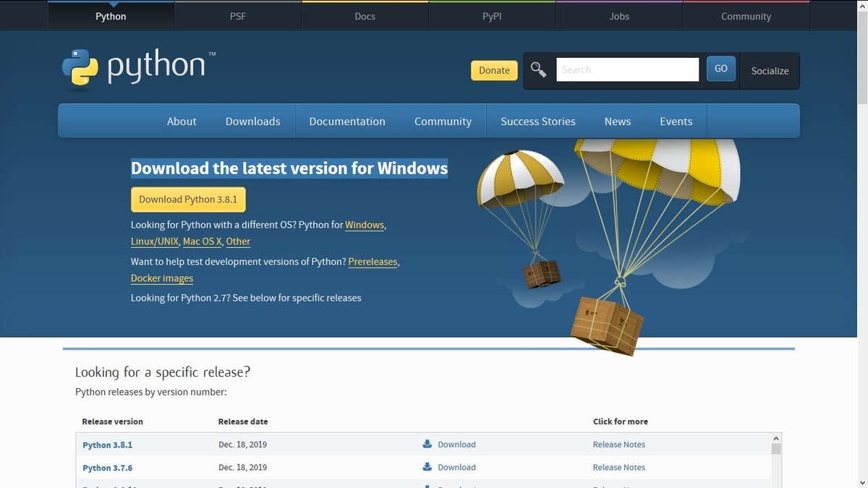Click 'Dec. 18, 2019' date for Python 3.7.6

tap(242, 468)
